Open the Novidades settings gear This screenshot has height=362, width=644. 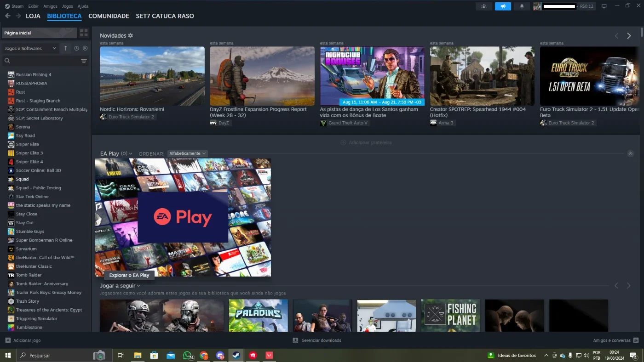(x=131, y=35)
